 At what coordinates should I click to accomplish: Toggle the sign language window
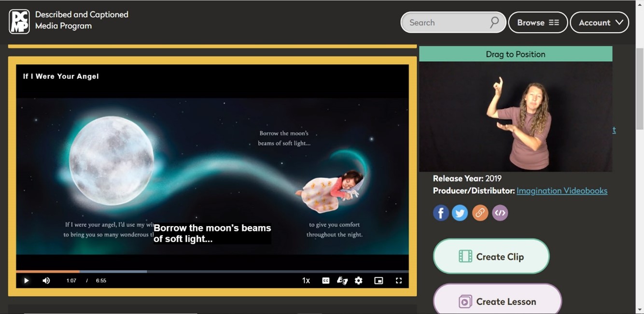tap(342, 281)
